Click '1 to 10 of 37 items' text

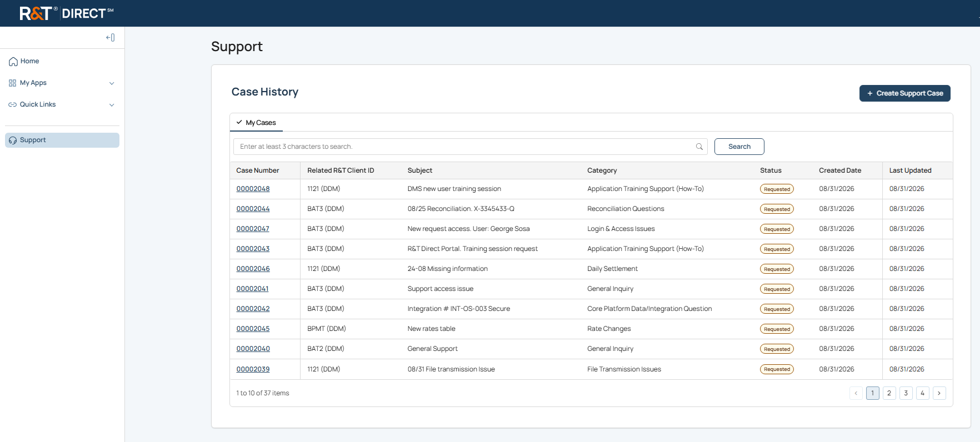coord(262,393)
